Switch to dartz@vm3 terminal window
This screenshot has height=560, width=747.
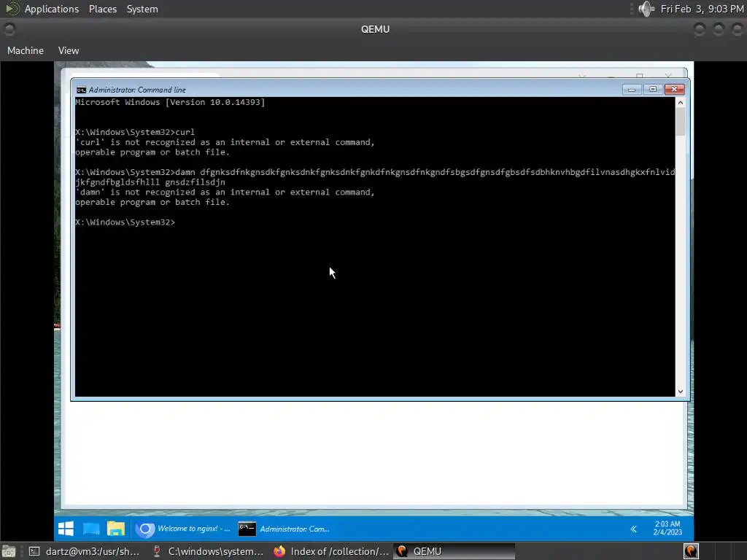(x=84, y=551)
